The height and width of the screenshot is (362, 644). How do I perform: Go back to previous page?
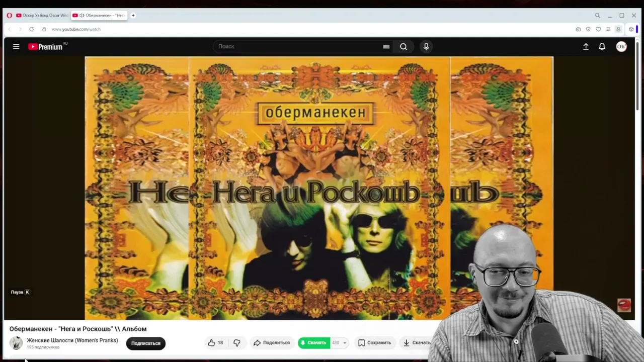pos(9,29)
